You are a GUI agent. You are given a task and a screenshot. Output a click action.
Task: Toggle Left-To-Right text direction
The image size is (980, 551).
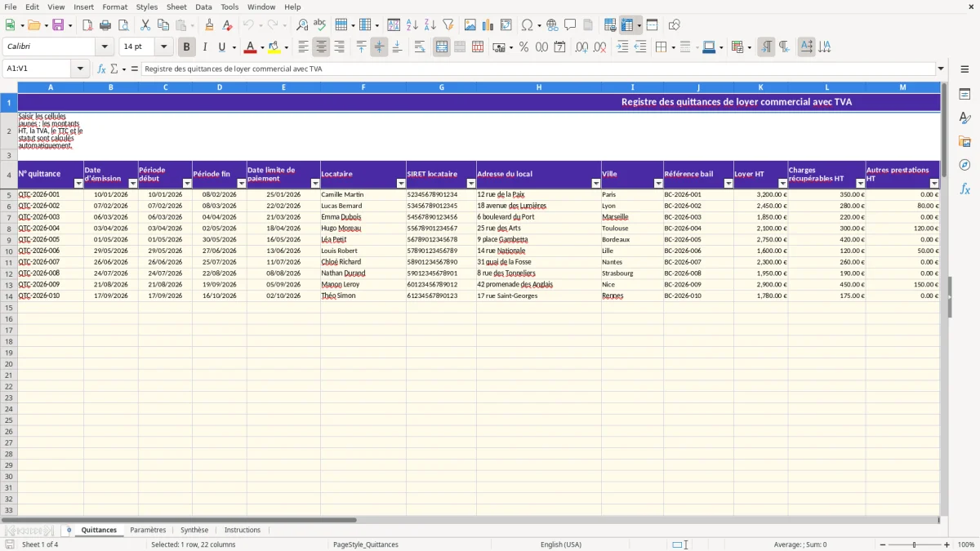pos(766,47)
